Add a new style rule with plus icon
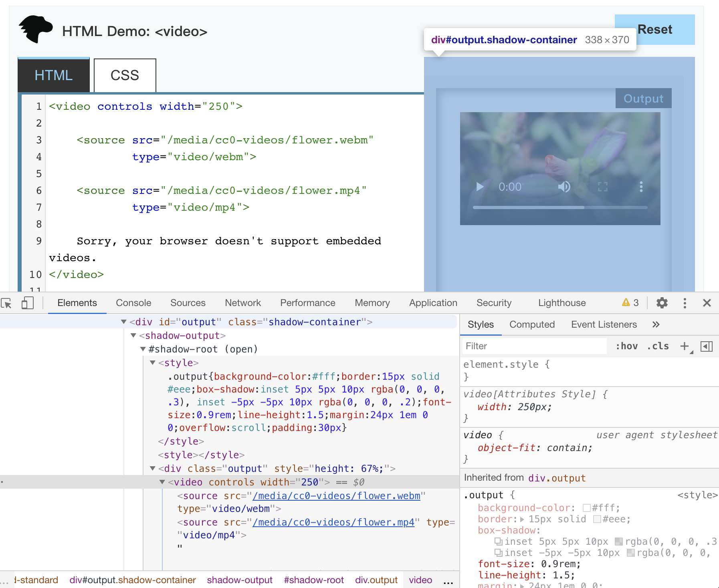This screenshot has height=588, width=719. click(685, 346)
